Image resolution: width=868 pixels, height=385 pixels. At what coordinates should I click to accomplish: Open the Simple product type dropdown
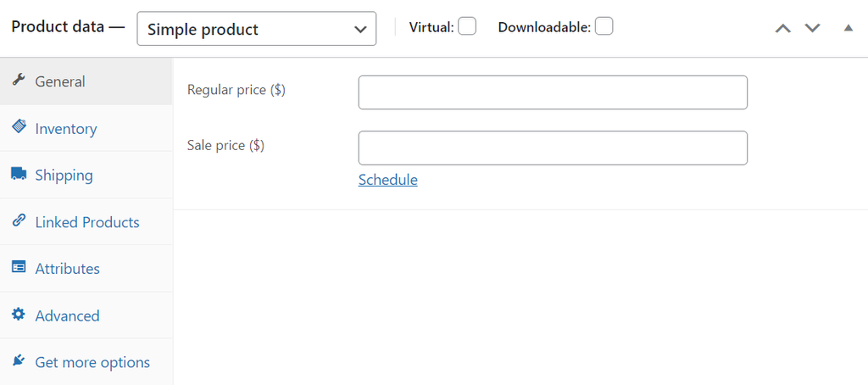click(x=256, y=29)
